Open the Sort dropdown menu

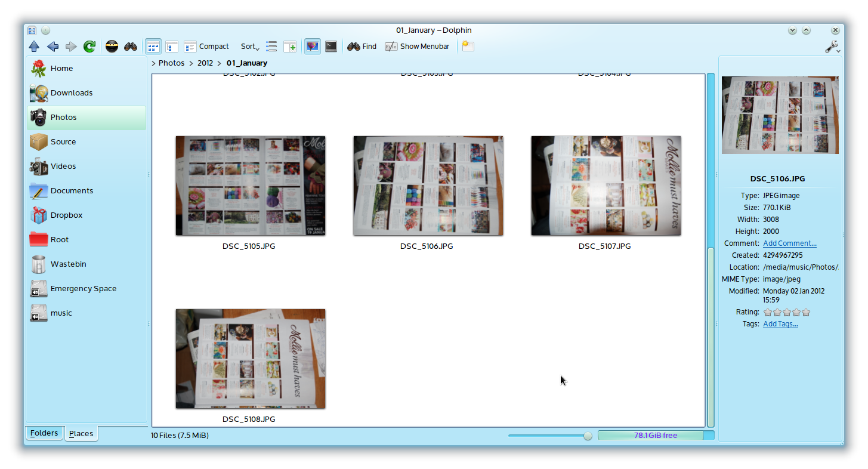click(250, 47)
